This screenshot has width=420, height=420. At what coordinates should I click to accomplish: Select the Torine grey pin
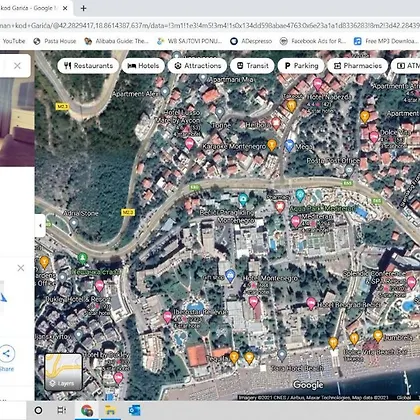point(220,111)
